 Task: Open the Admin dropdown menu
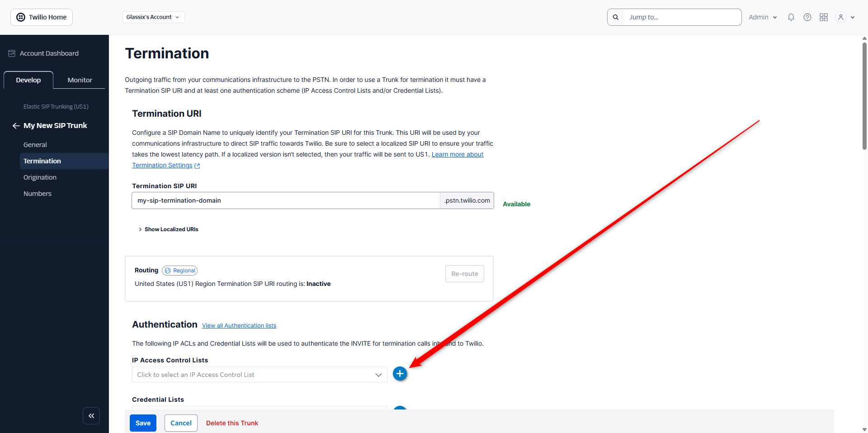pyautogui.click(x=763, y=17)
